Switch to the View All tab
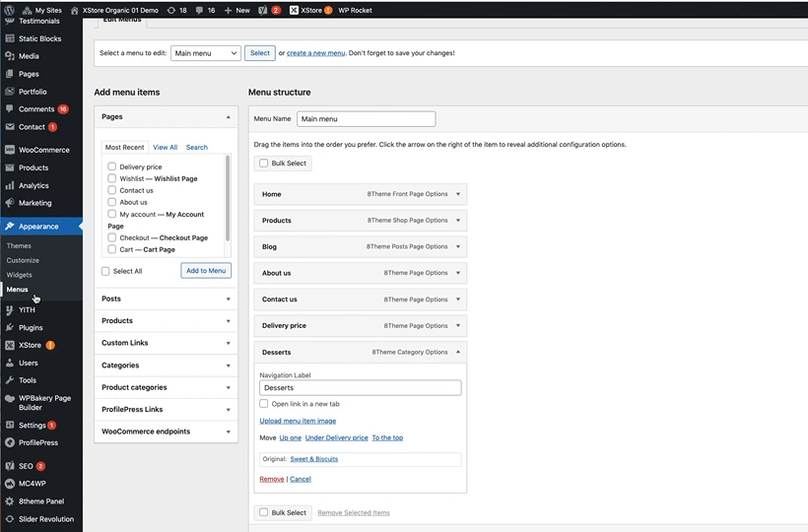Viewport: 808px width, 532px height. click(166, 147)
